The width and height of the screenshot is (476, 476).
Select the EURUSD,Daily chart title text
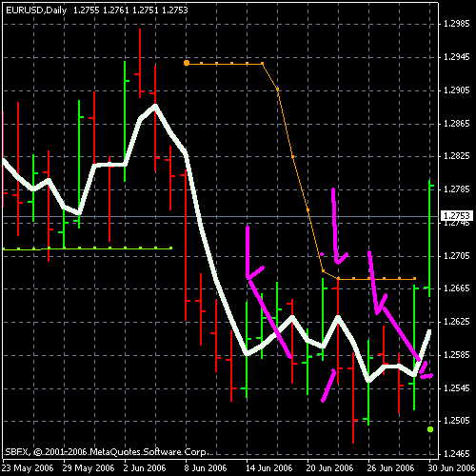tap(36, 10)
